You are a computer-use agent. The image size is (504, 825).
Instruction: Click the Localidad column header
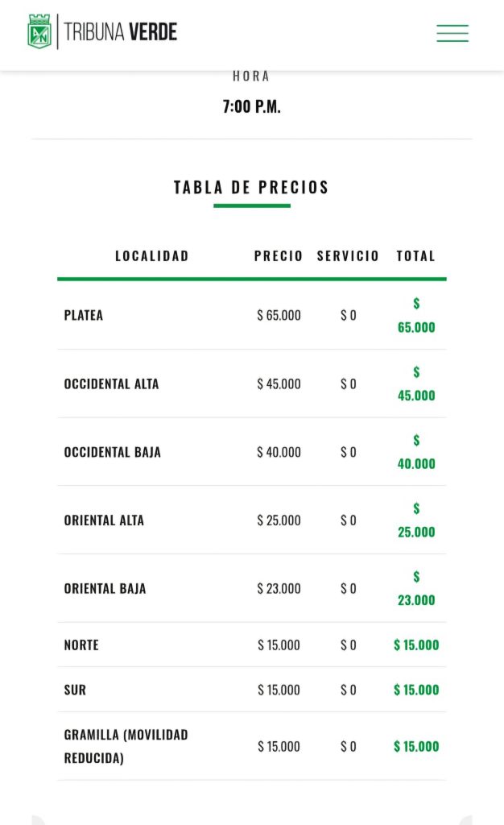point(152,255)
